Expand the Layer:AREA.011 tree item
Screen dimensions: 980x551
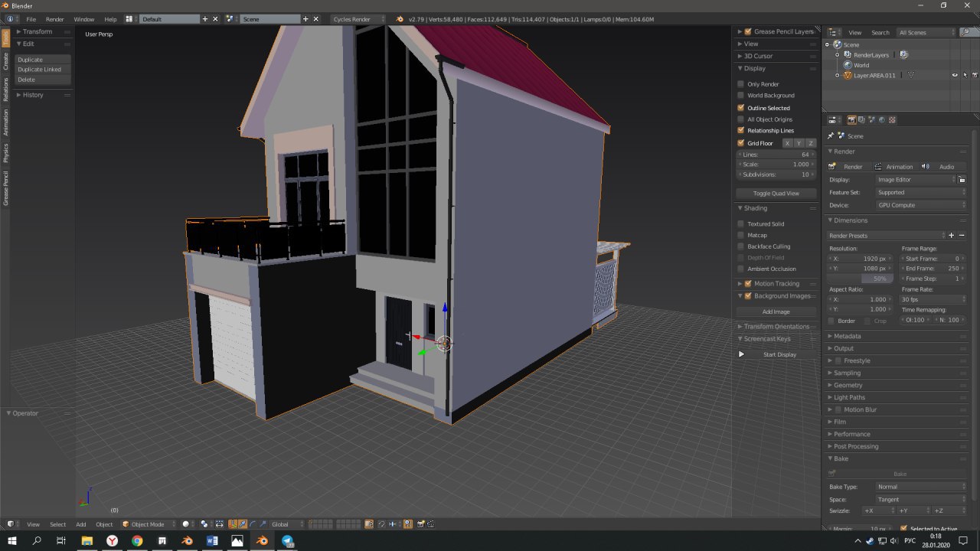point(837,76)
